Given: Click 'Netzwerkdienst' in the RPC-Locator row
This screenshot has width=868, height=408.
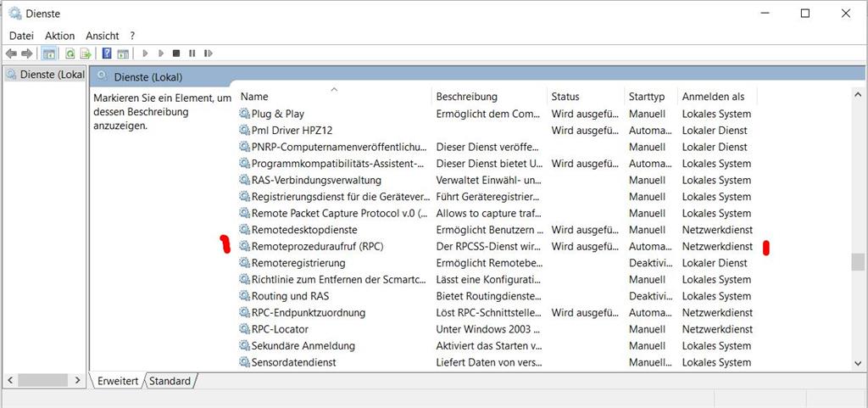Looking at the screenshot, I should [717, 329].
